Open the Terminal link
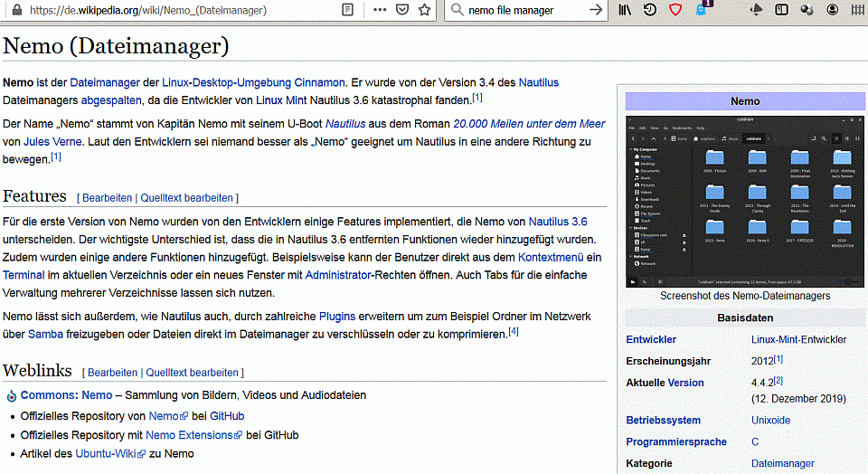Viewport: 868px width, 474px height. 24,275
